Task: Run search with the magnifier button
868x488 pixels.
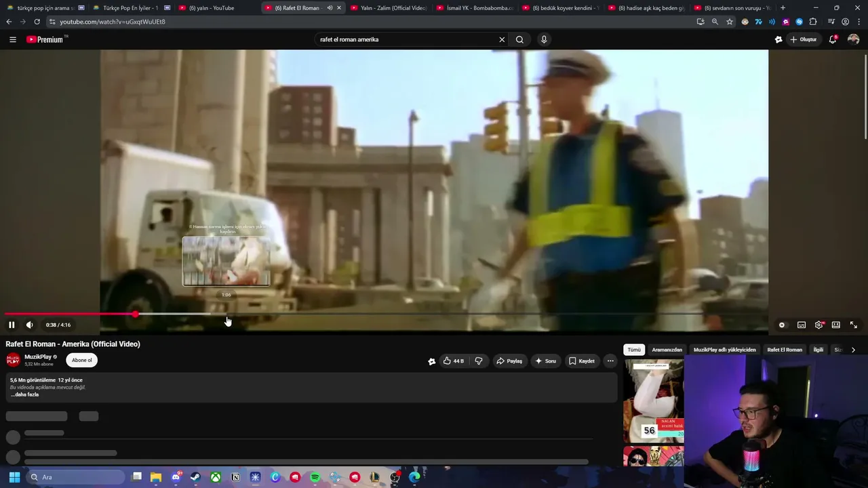Action: click(x=519, y=39)
